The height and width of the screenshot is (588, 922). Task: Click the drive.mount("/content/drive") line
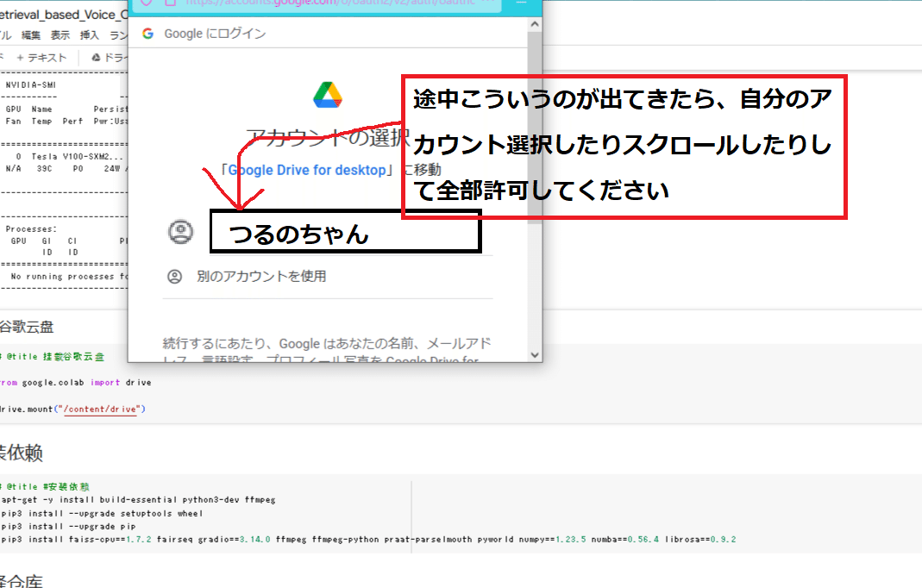click(x=72, y=409)
